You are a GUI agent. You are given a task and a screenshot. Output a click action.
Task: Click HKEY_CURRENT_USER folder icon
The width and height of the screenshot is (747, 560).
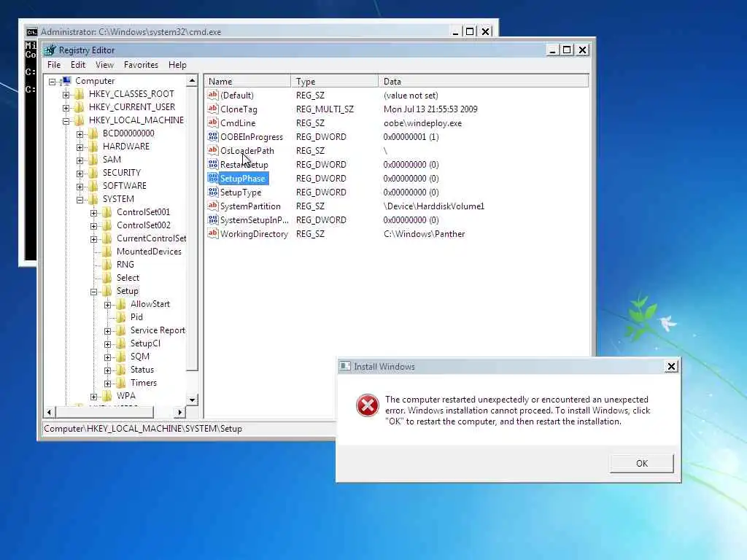(x=80, y=107)
